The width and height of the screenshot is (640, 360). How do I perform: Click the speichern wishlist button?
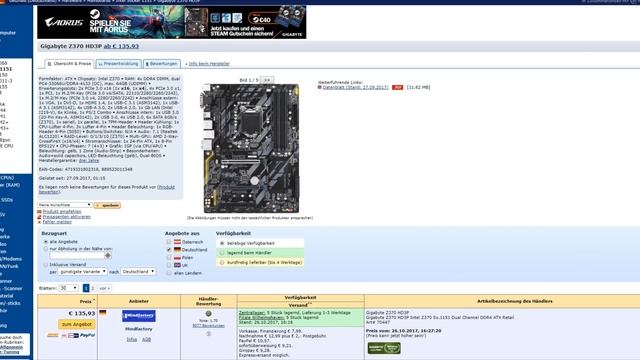[x=107, y=205]
